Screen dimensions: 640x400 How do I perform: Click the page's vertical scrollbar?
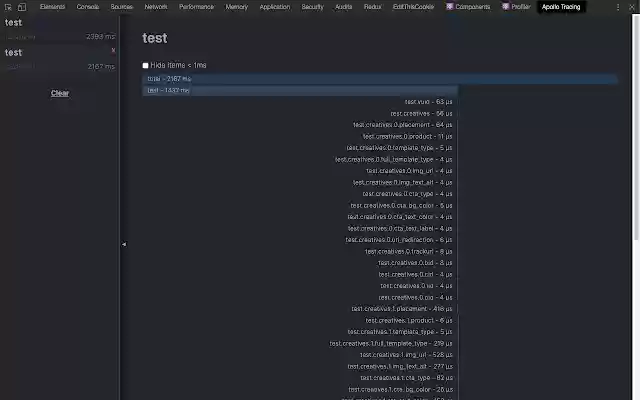pyautogui.click(x=636, y=127)
